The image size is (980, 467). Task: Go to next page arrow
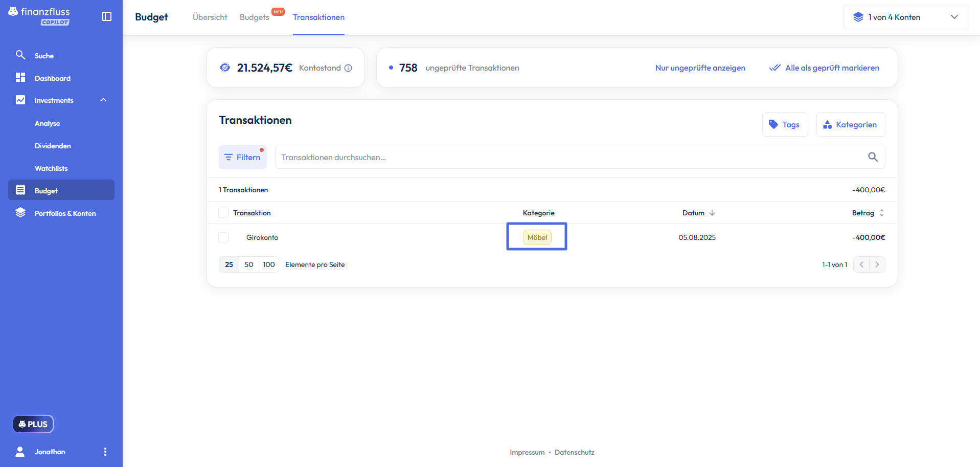click(877, 264)
